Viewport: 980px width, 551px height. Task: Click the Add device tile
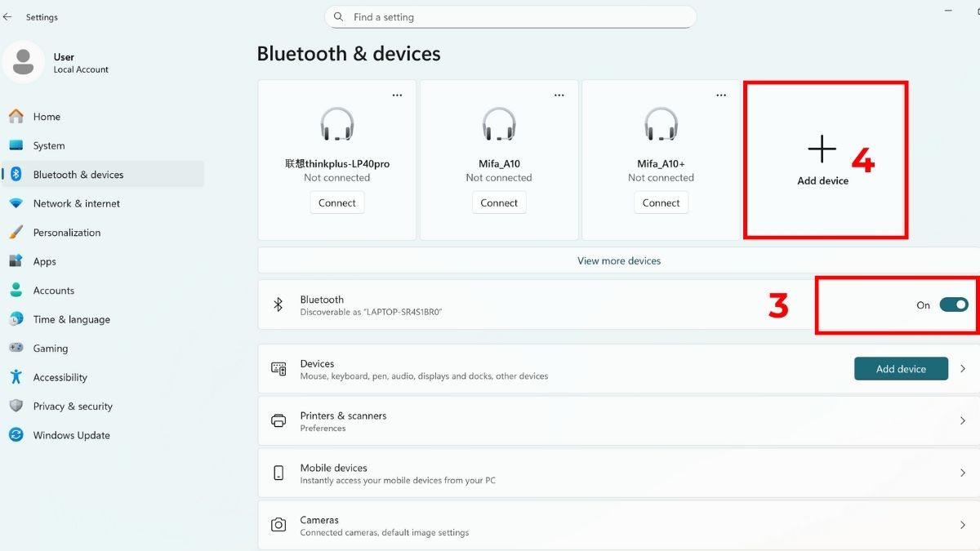[x=822, y=159]
